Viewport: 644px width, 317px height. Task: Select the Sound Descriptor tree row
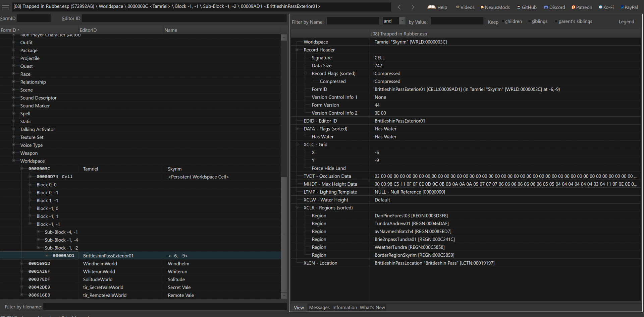coord(140,98)
